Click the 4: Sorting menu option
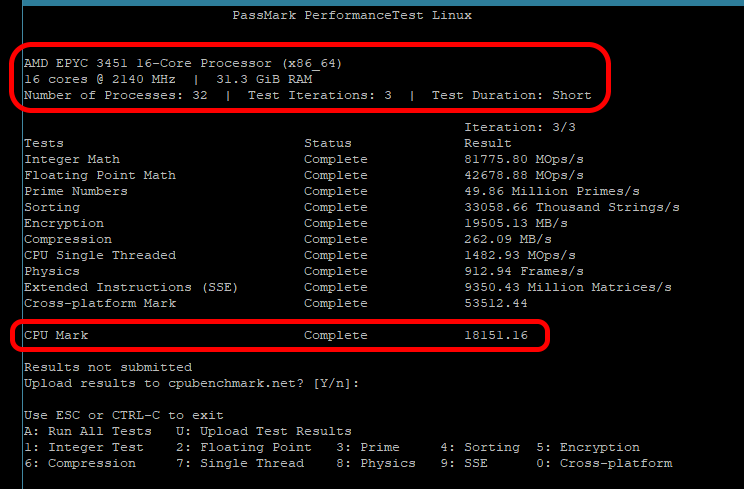Viewport: 744px width, 489px height. click(480, 448)
